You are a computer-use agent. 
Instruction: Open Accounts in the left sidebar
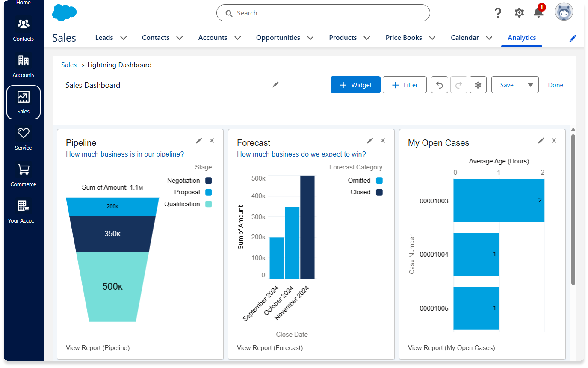(x=23, y=66)
